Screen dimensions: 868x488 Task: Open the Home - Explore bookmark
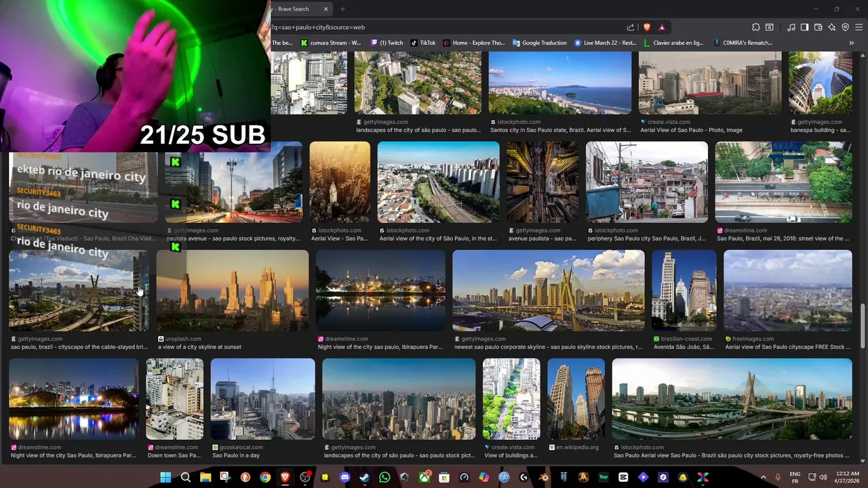point(474,43)
